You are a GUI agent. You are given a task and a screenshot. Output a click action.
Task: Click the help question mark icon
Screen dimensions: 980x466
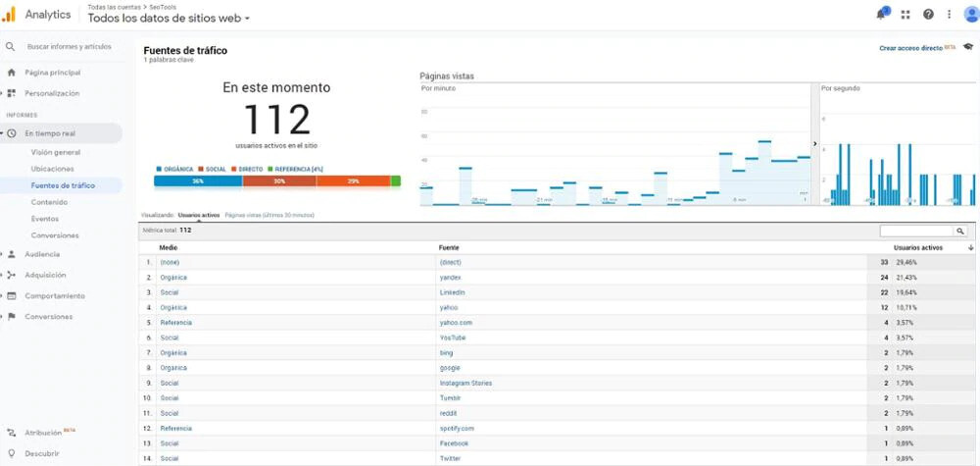tap(928, 15)
